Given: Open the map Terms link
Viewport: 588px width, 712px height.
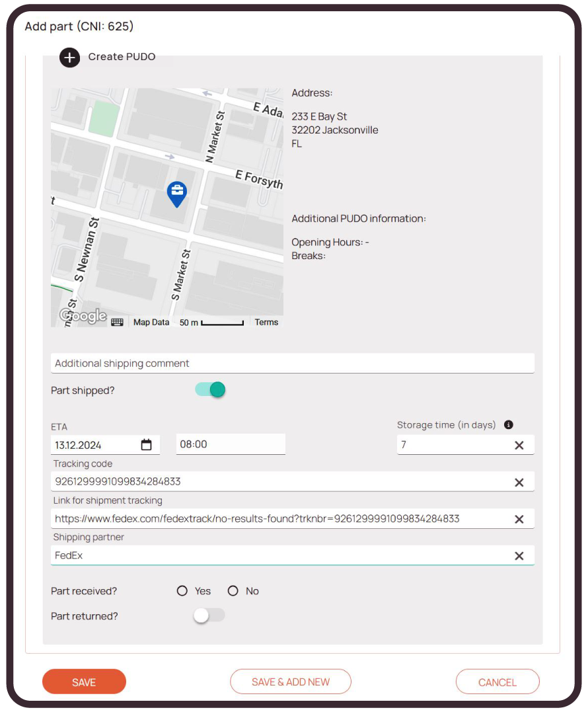Looking at the screenshot, I should coord(266,323).
